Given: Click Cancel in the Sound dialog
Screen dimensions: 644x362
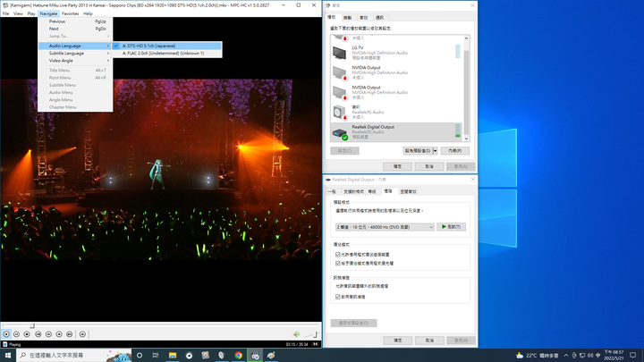Looking at the screenshot, I should pyautogui.click(x=429, y=166).
